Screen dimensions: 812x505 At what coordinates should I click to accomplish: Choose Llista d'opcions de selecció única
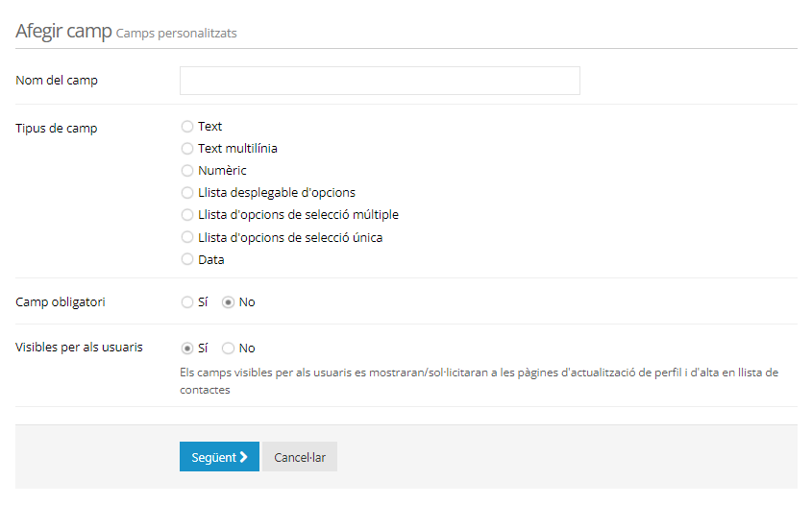(x=187, y=237)
